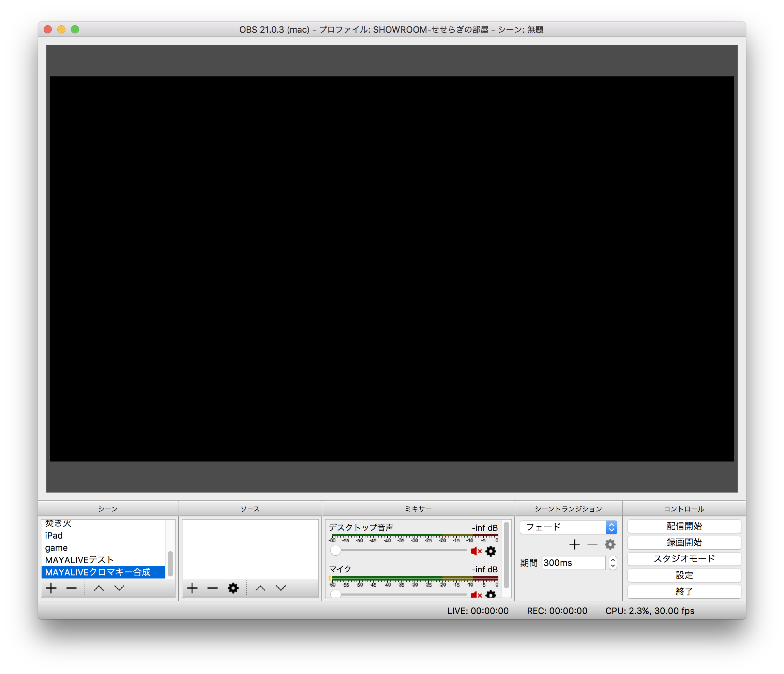Viewport: 784px width, 674px height.
Task: Click the desktop audio (デスクトップ音声) -inf dB value
Action: point(485,528)
